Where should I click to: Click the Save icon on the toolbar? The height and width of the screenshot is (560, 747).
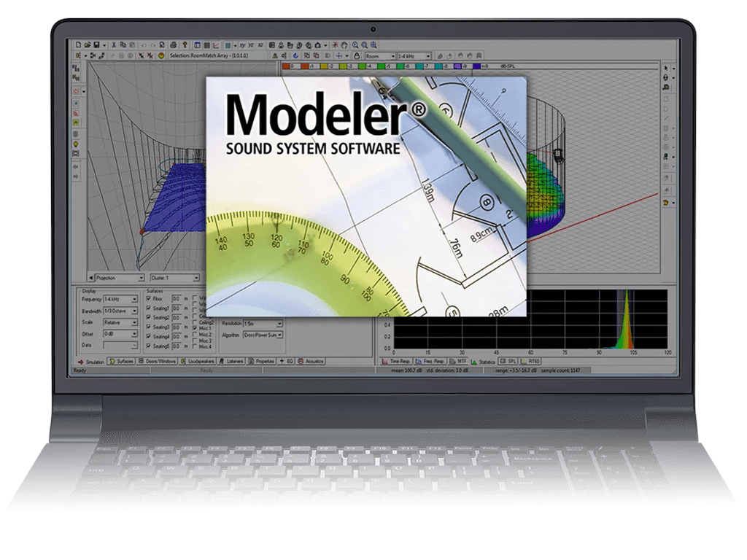[x=97, y=45]
